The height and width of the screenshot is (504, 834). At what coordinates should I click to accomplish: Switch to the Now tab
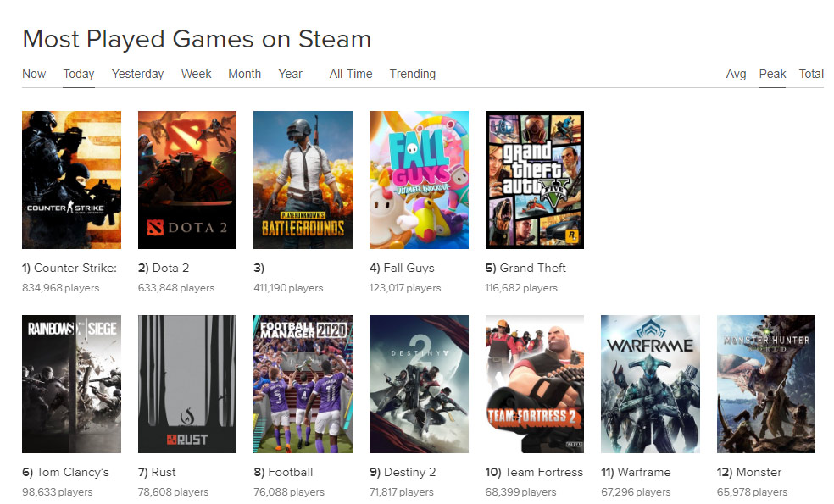(x=34, y=74)
